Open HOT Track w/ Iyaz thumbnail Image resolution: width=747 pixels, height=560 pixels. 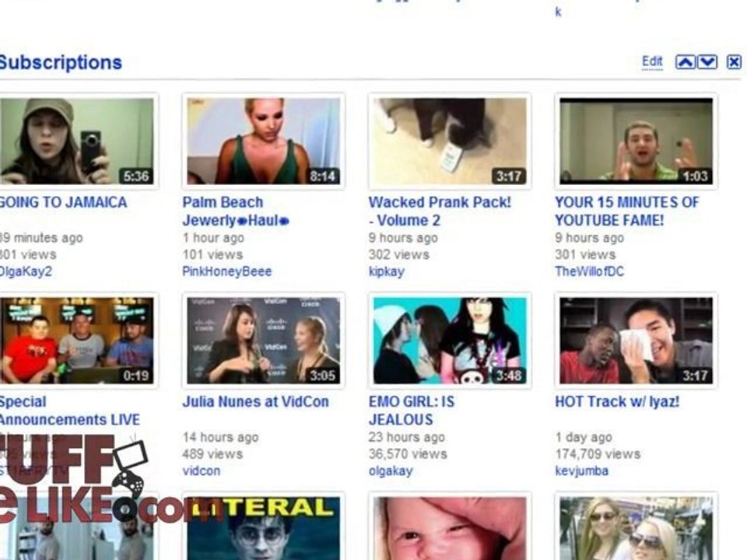[x=636, y=341]
